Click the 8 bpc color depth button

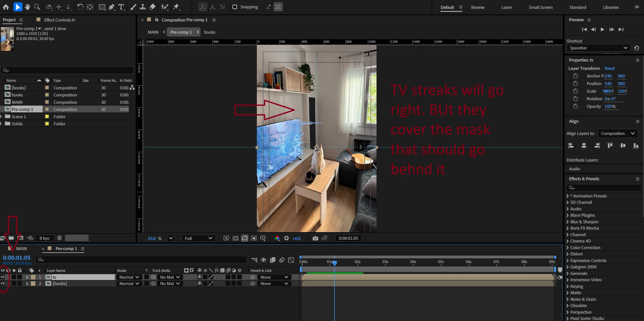click(x=45, y=238)
